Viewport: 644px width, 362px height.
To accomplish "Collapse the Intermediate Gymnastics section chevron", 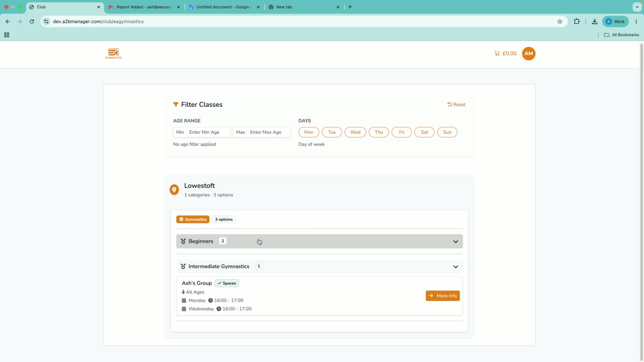I will coord(455,267).
